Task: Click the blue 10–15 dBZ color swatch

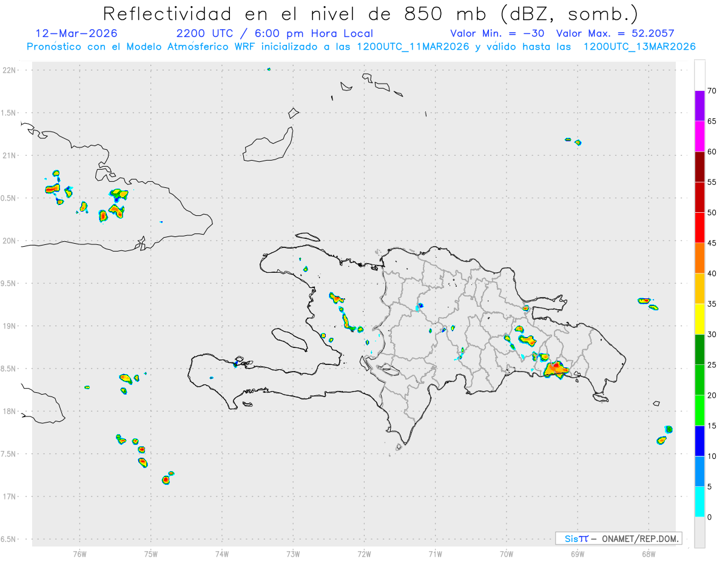Action: [x=699, y=441]
